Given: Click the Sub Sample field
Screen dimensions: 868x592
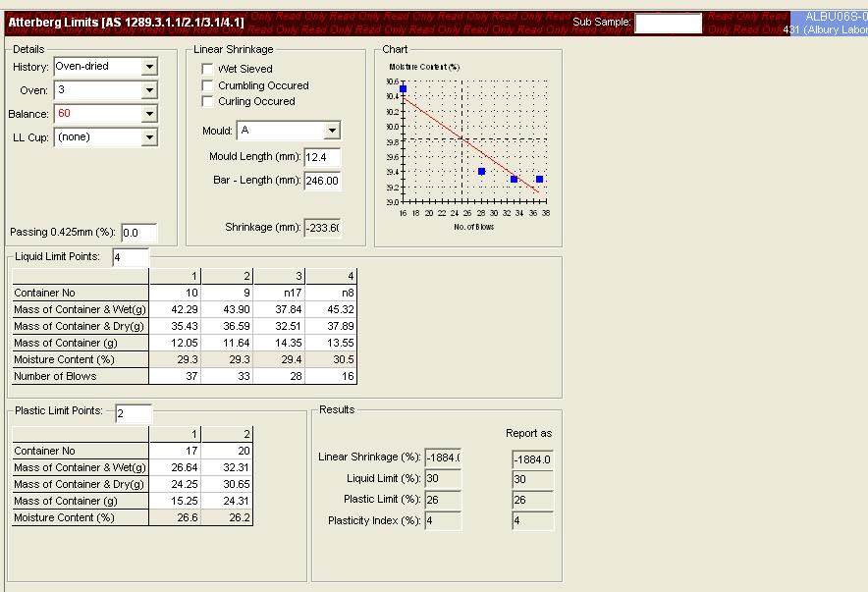Looking at the screenshot, I should point(668,24).
